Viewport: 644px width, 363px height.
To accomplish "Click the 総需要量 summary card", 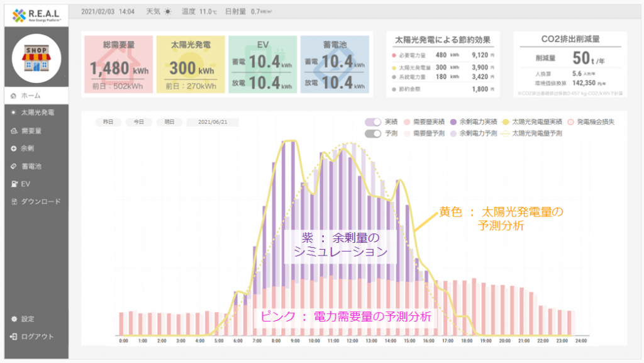I will (118, 64).
